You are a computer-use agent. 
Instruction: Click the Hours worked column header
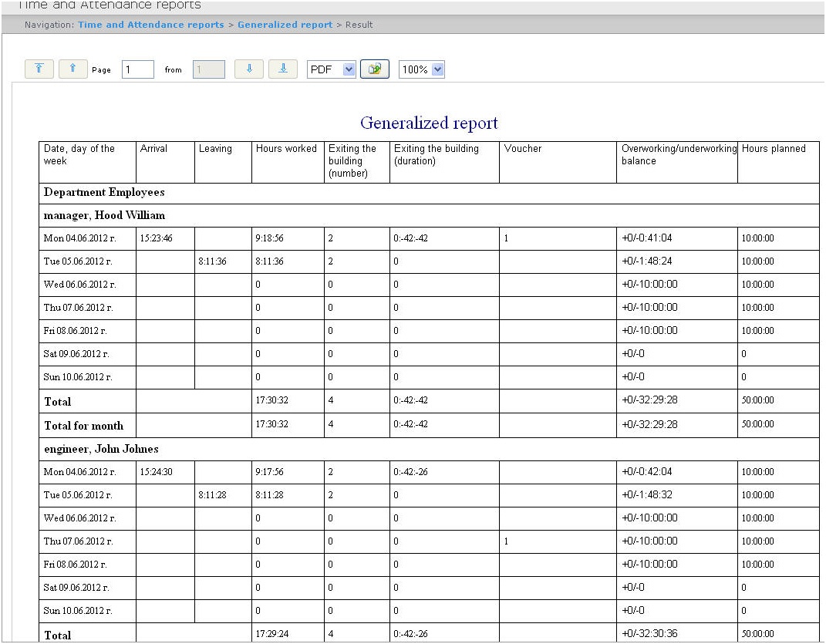click(x=286, y=149)
